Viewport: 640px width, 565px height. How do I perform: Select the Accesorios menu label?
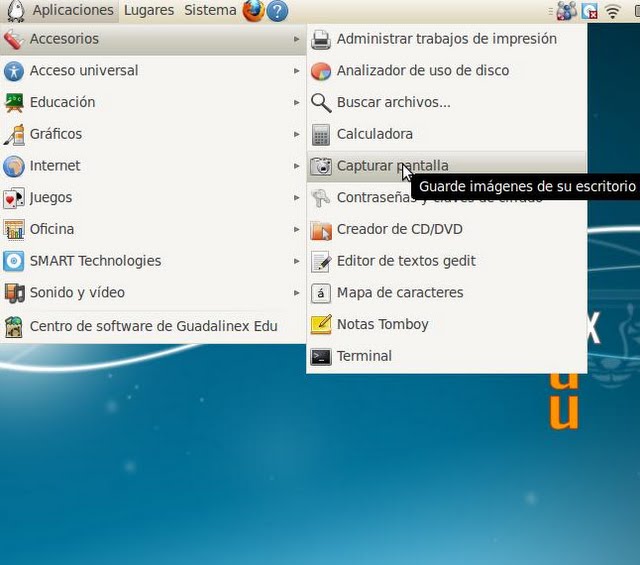(x=64, y=39)
